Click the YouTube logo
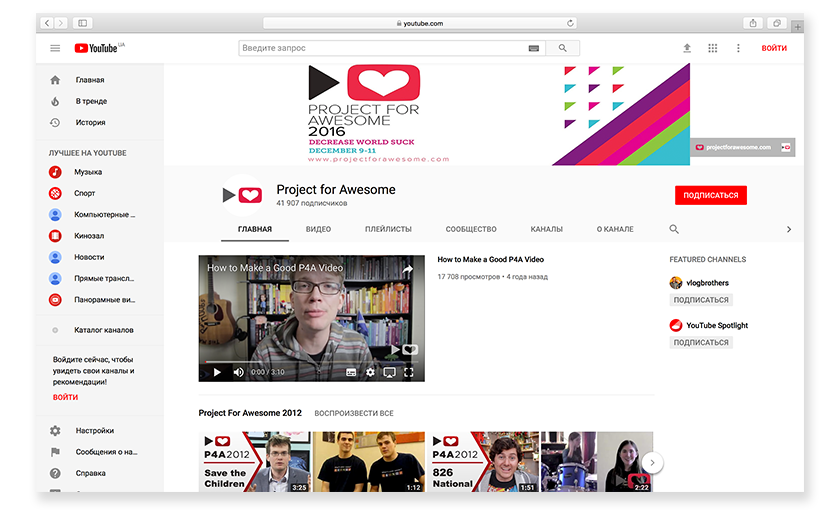 click(x=96, y=48)
